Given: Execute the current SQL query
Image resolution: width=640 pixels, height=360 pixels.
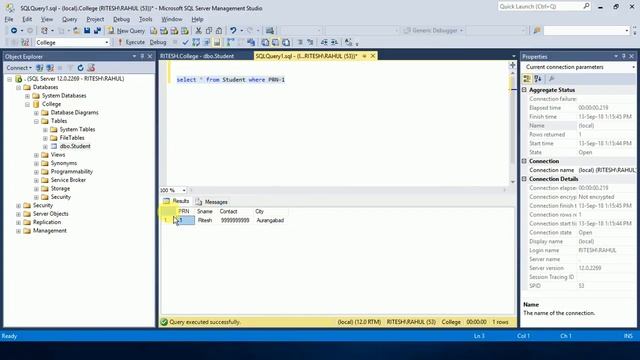Looking at the screenshot, I should 131,42.
